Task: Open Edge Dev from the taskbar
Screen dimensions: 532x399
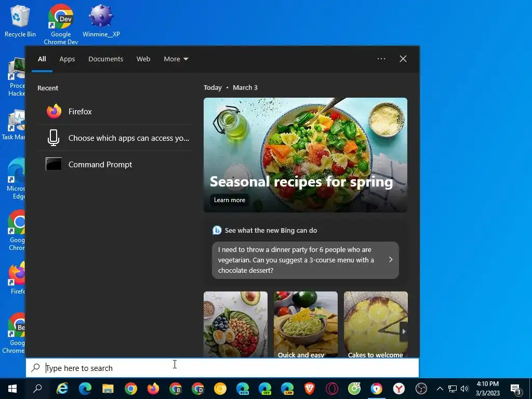Action: (x=265, y=389)
